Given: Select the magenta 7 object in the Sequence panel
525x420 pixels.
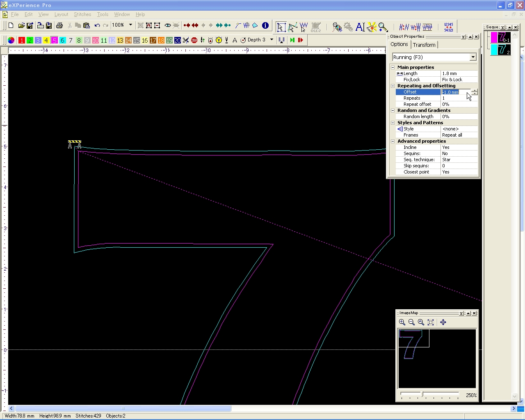Looking at the screenshot, I should pos(501,37).
